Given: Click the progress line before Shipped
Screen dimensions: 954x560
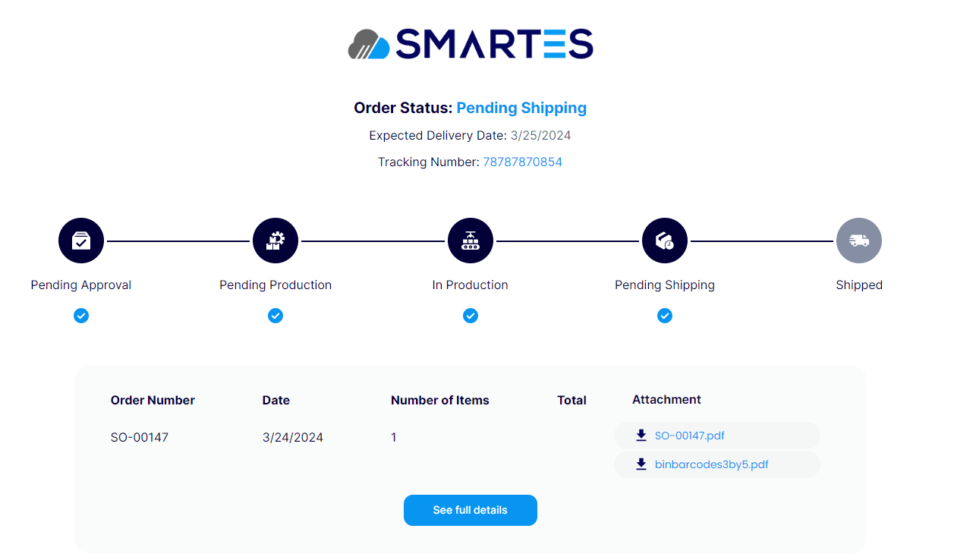Looking at the screenshot, I should pyautogui.click(x=762, y=241).
